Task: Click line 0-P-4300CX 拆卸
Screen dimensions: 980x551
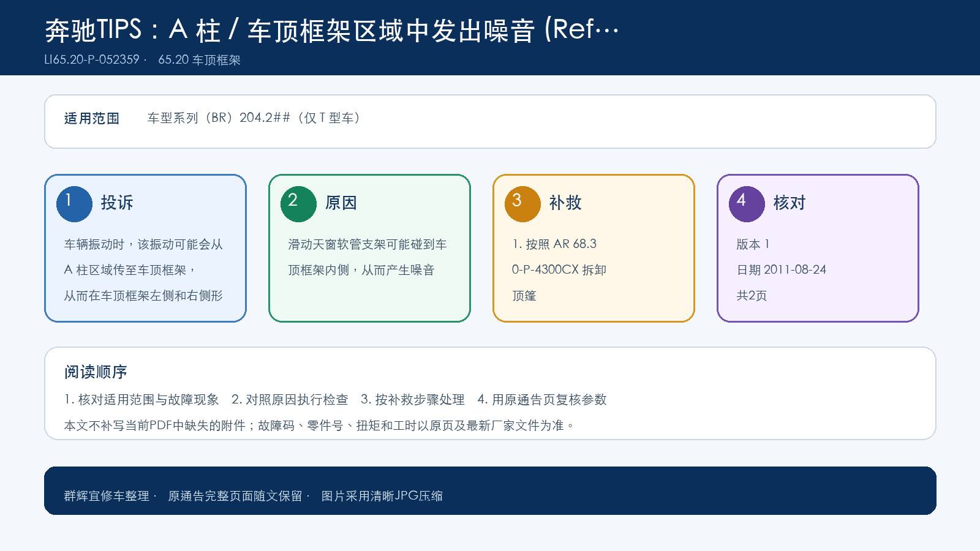Action: [559, 269]
